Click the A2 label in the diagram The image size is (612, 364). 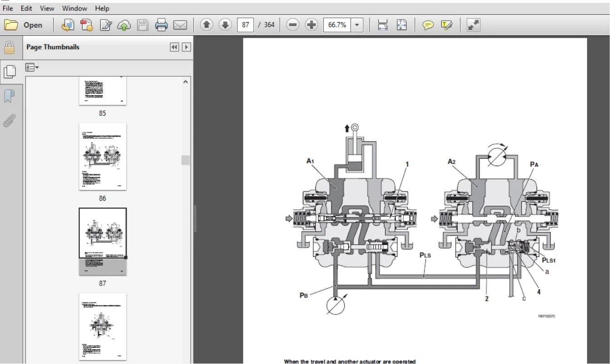click(451, 161)
